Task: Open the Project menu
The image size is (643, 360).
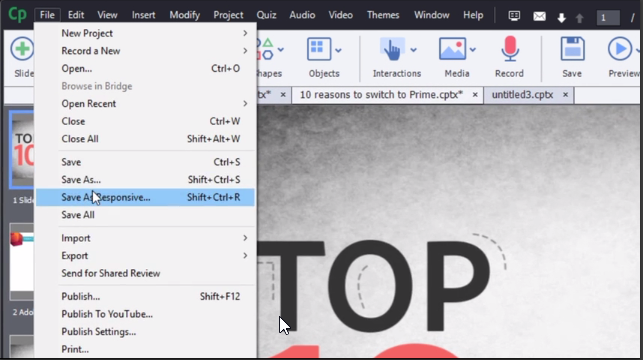Action: [228, 15]
